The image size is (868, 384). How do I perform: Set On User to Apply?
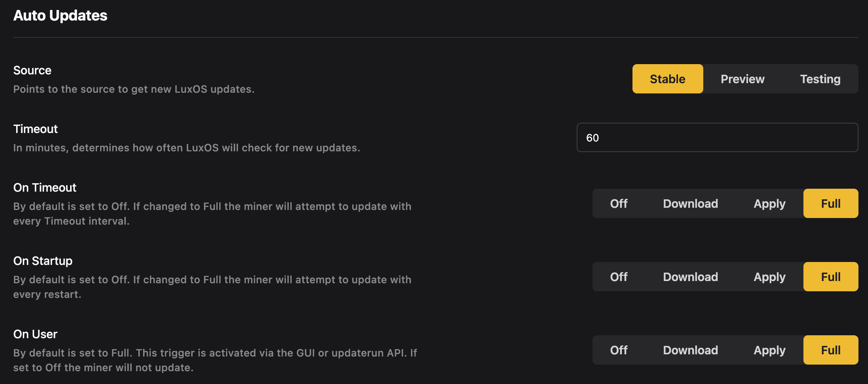click(769, 350)
